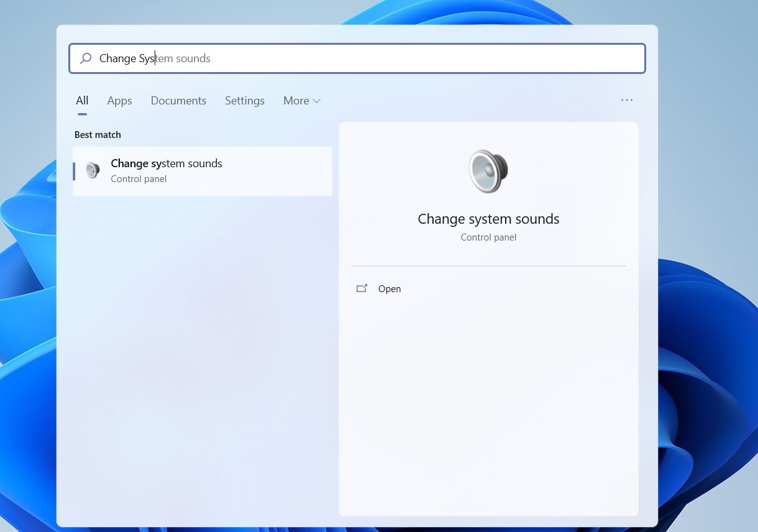Select the Documents filter tab

click(178, 100)
